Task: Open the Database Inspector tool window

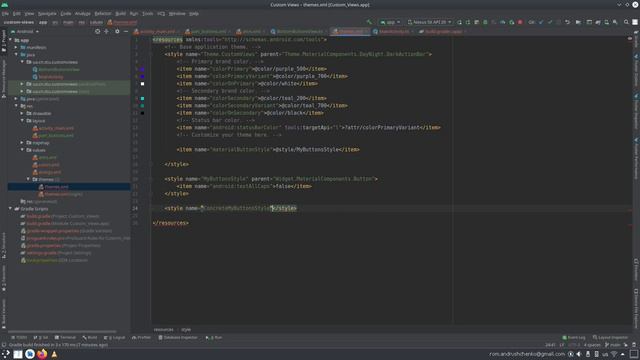Action: point(178,338)
